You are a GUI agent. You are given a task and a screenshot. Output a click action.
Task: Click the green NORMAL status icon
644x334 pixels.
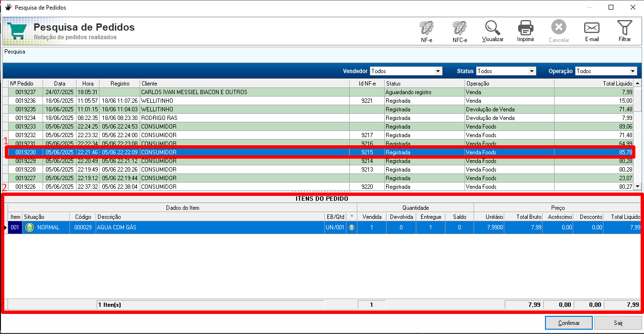30,227
